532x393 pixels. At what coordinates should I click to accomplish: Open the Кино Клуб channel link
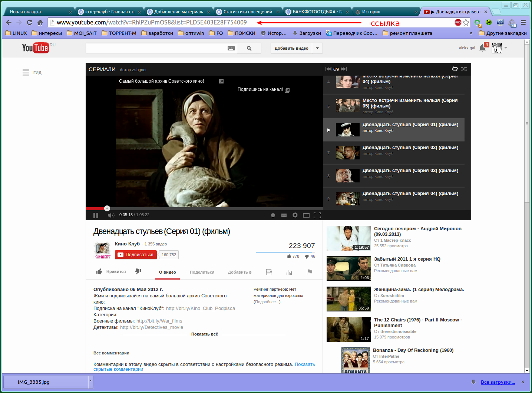(127, 244)
